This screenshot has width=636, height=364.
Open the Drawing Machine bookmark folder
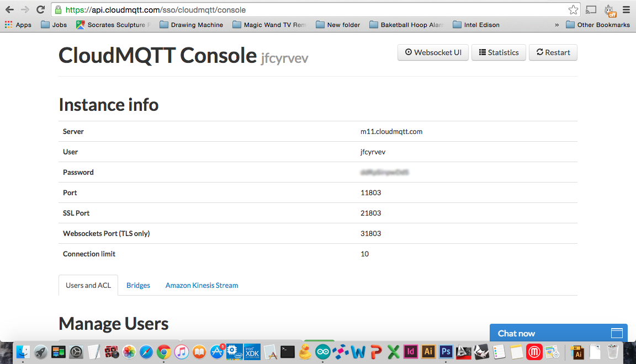(x=192, y=25)
